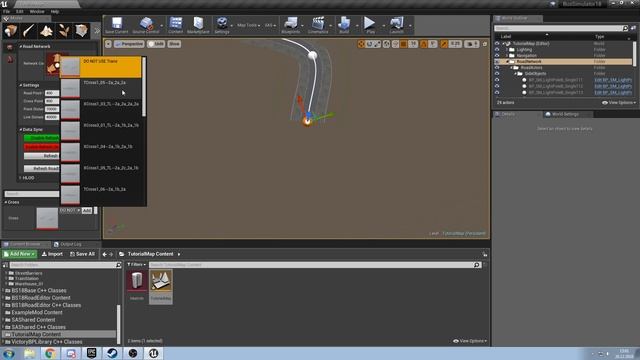Click the Save Current toolbar icon
The height and width of the screenshot is (360, 640).
tap(117, 25)
